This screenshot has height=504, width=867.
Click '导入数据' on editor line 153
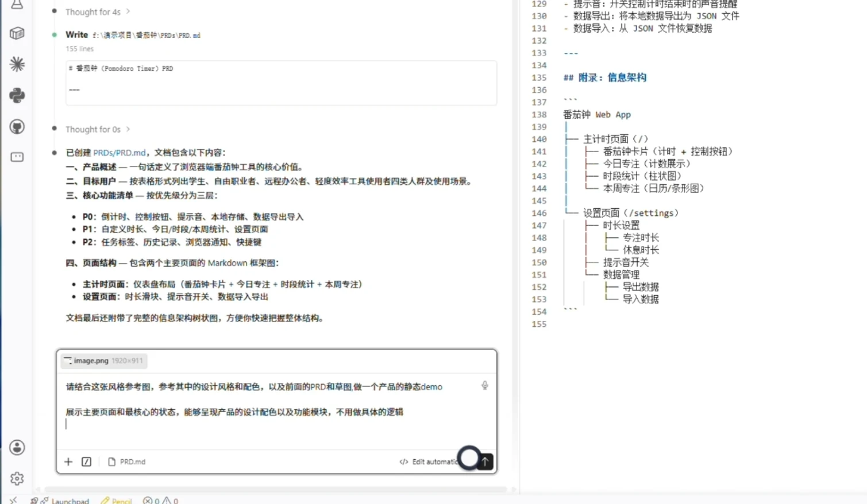641,299
